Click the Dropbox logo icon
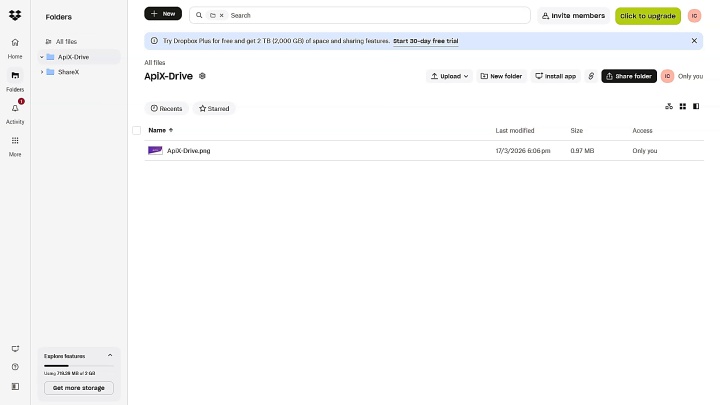Viewport: 720px width, 405px height. 15,16
